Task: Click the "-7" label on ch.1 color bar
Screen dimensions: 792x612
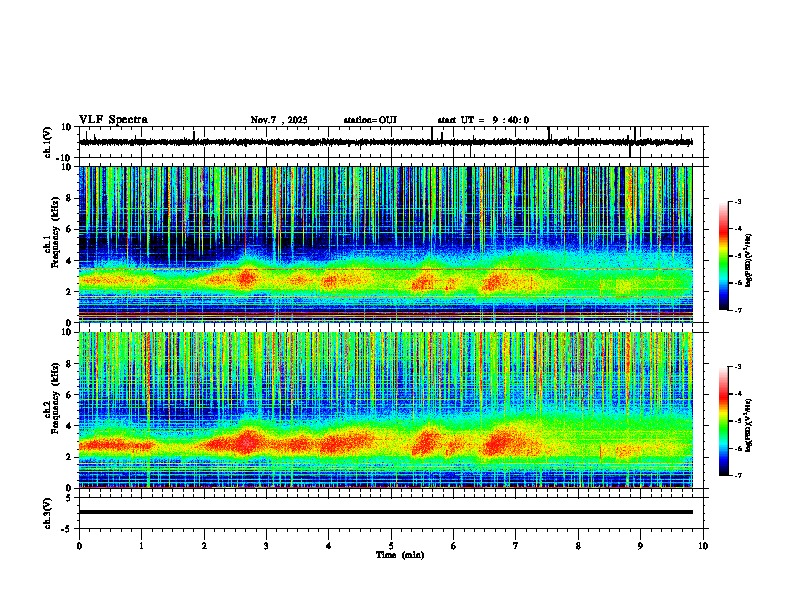Action: pos(737,310)
